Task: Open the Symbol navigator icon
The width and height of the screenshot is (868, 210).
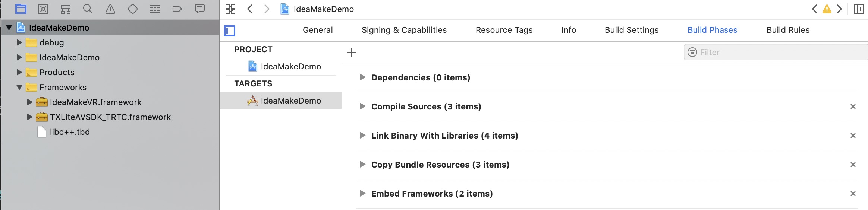Action: (x=66, y=9)
